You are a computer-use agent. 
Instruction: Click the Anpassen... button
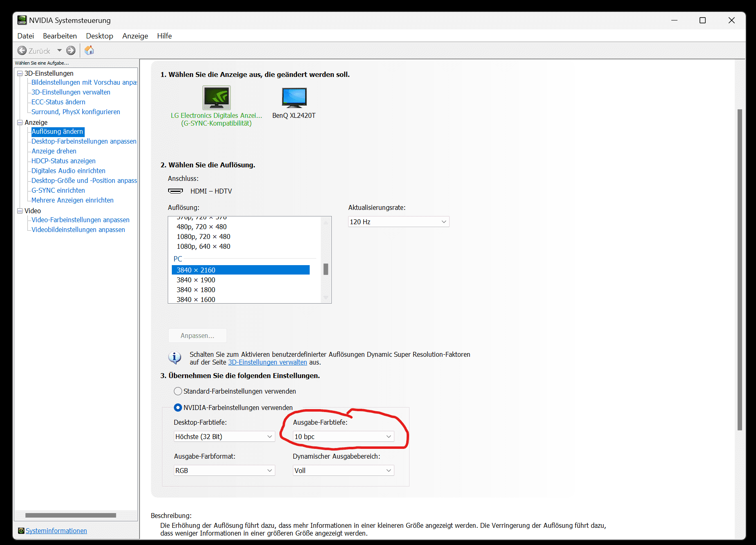pyautogui.click(x=198, y=336)
